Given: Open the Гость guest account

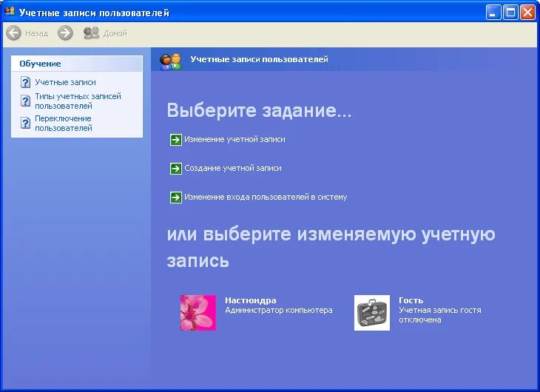Looking at the screenshot, I should (411, 300).
